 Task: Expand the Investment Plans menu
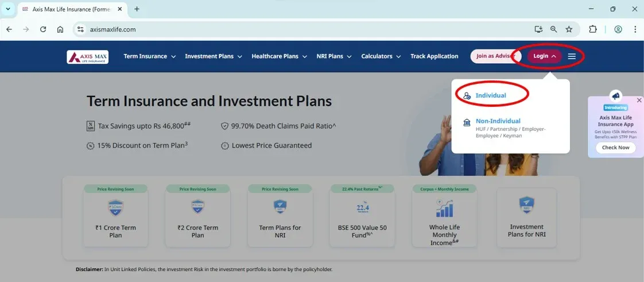tap(213, 56)
